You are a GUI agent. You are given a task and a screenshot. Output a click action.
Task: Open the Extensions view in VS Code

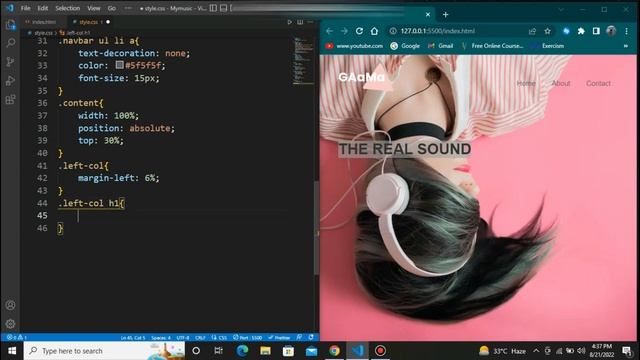coord(11,99)
